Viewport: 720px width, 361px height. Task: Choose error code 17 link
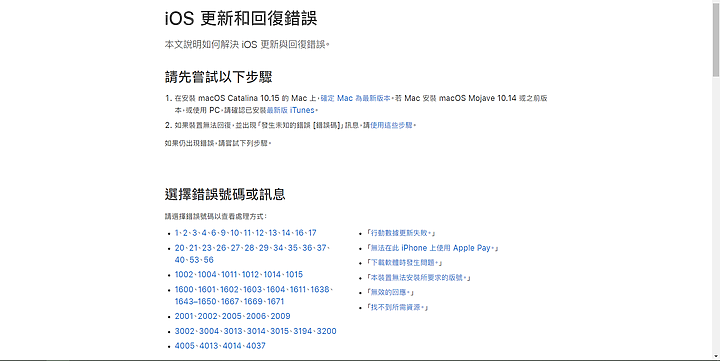(312, 233)
